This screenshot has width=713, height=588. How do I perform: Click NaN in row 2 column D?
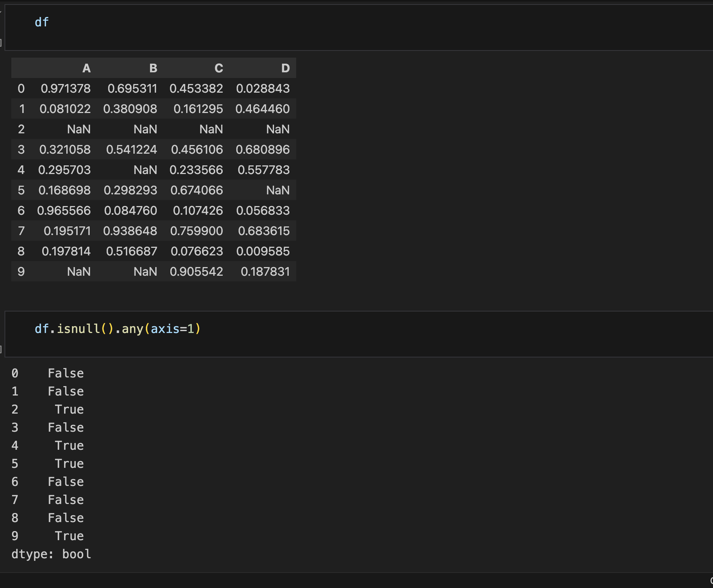coord(278,129)
